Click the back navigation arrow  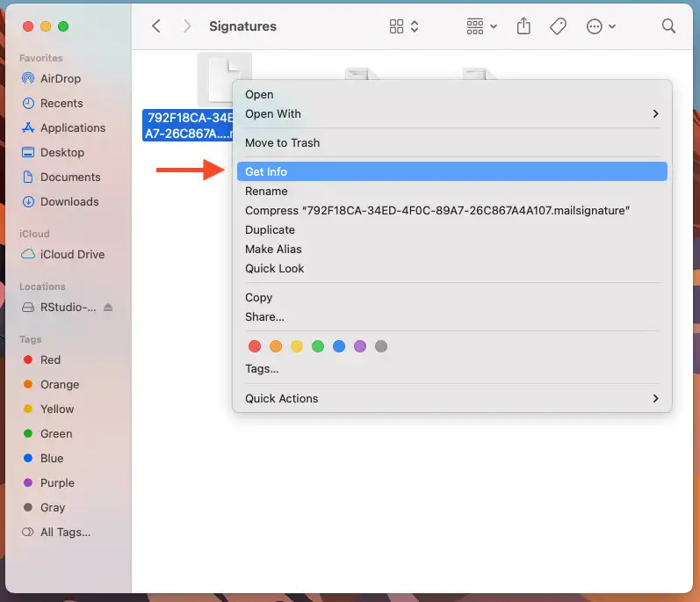click(x=156, y=26)
